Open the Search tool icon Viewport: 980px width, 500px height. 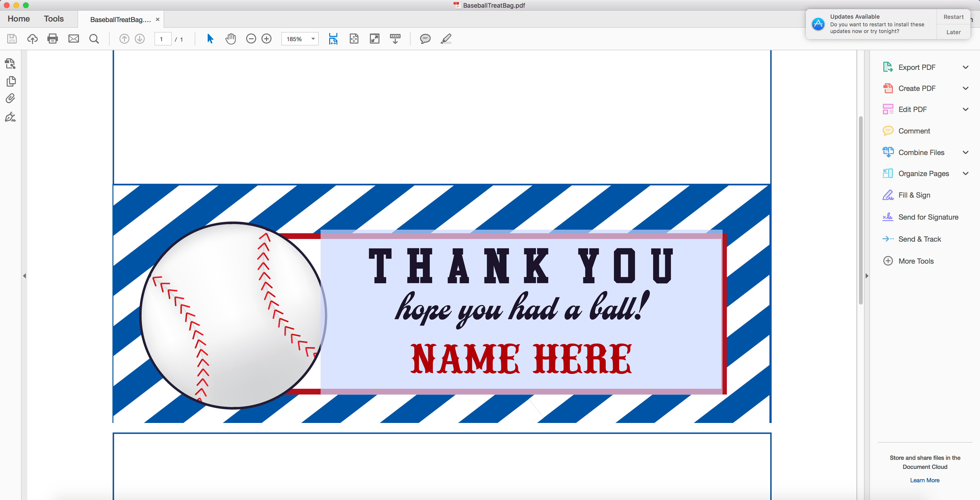[94, 39]
